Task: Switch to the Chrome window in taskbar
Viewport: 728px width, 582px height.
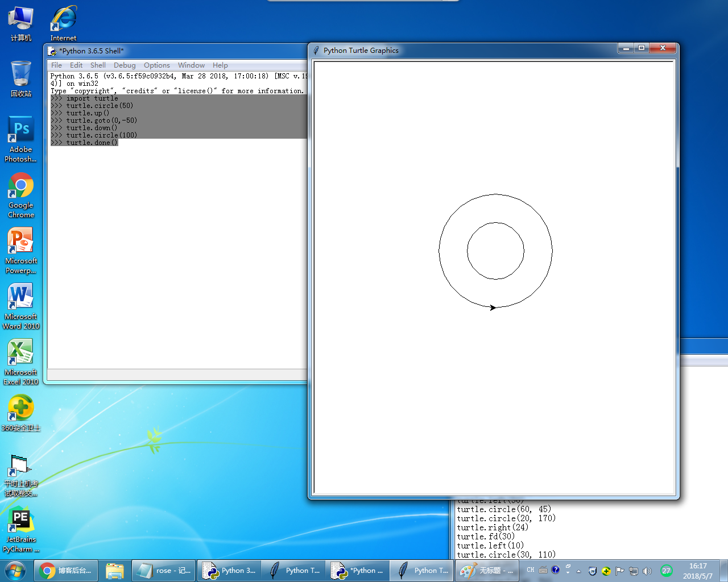Action: tap(65, 570)
